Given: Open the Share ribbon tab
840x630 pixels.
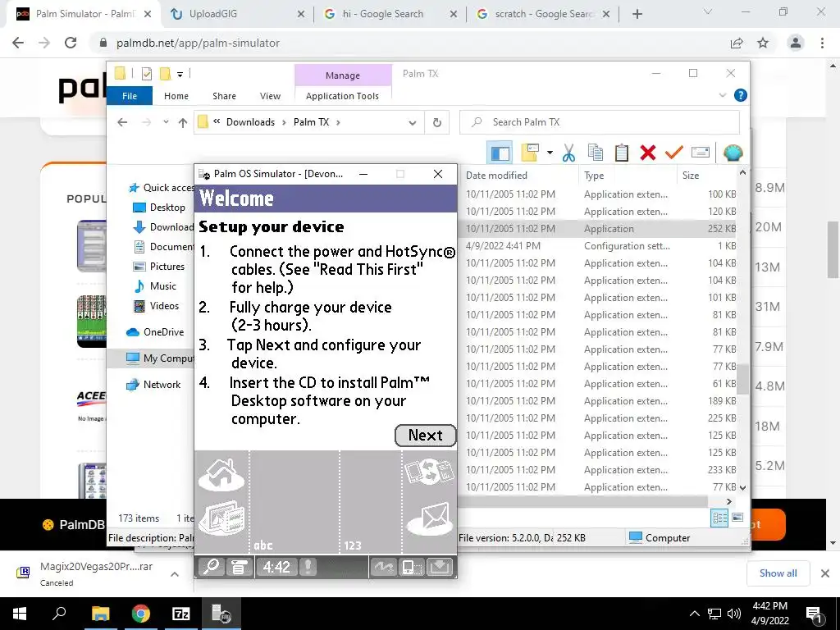Looking at the screenshot, I should pos(224,96).
